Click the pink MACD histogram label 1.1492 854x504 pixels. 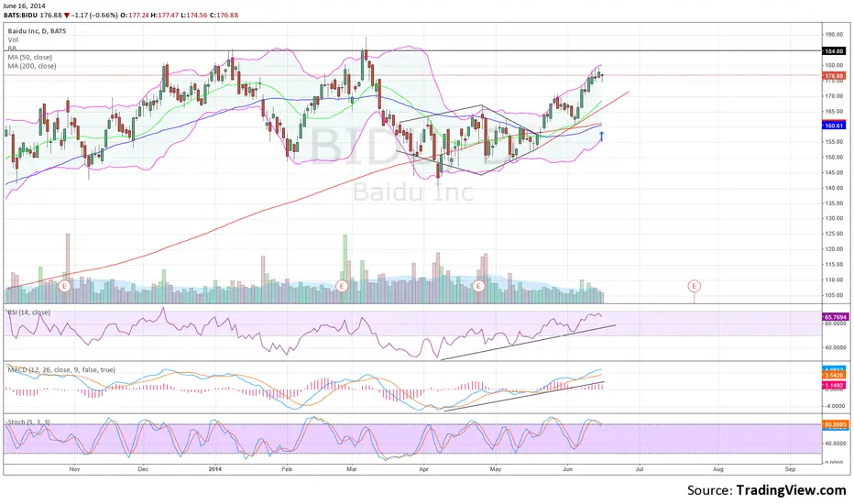tap(834, 385)
